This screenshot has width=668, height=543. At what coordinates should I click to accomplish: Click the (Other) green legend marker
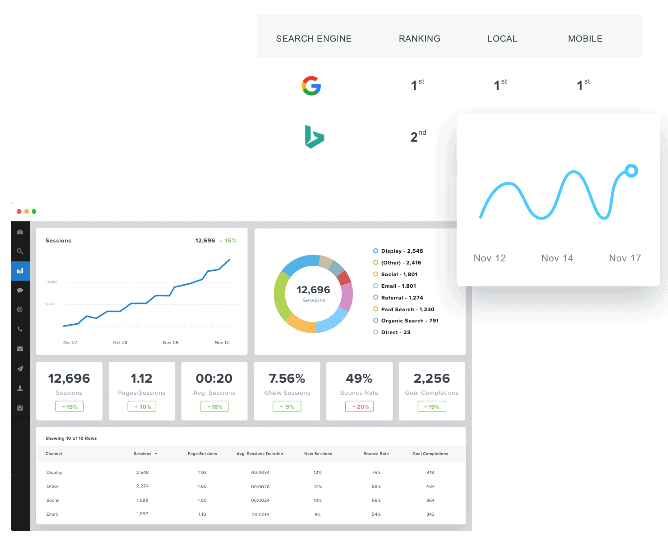[375, 262]
